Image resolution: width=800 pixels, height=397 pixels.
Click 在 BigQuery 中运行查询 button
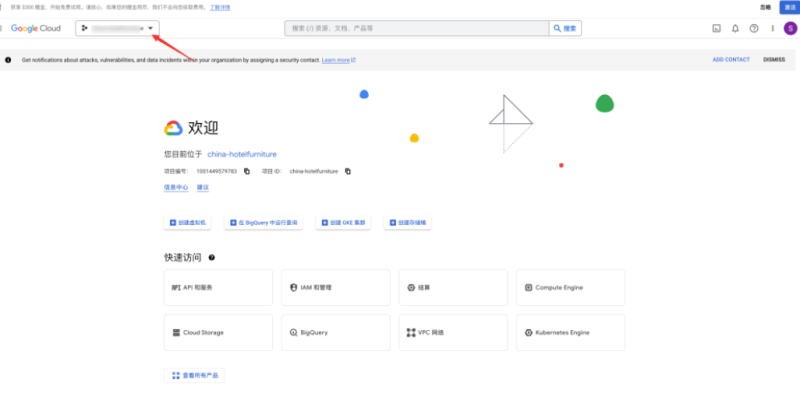[x=263, y=223]
